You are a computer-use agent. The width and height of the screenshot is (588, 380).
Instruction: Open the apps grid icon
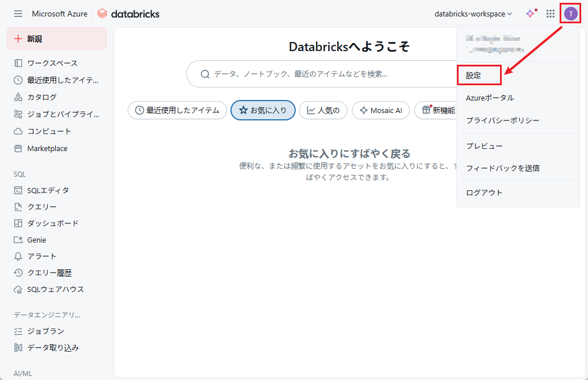tap(550, 14)
